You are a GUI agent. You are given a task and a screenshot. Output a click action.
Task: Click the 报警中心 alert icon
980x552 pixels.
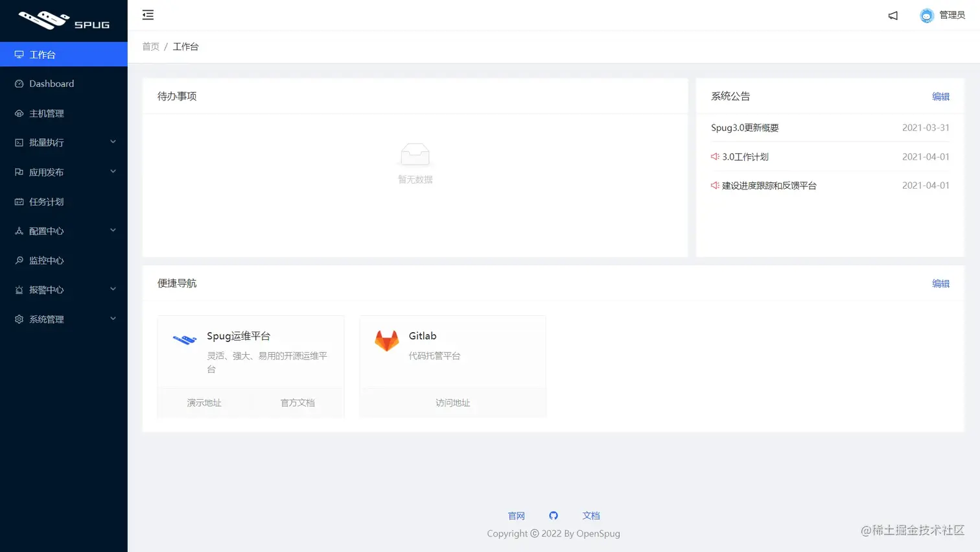[x=19, y=290]
